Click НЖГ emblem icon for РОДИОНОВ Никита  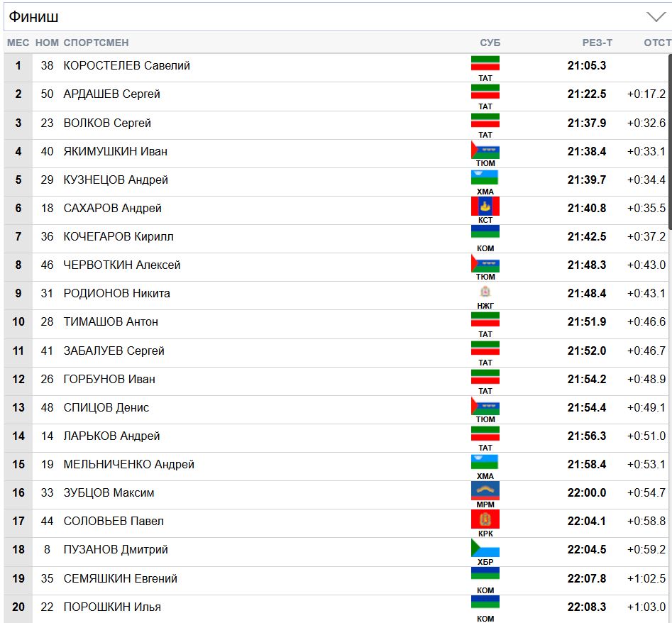[x=485, y=292]
